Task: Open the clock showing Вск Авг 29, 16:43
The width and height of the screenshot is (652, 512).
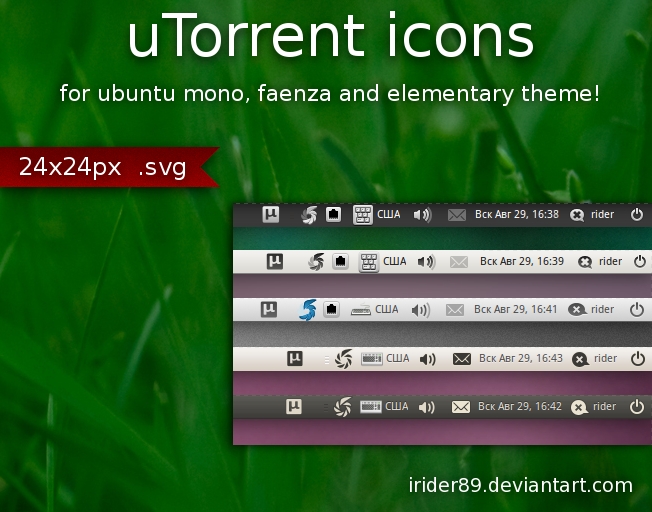Action: coord(521,359)
